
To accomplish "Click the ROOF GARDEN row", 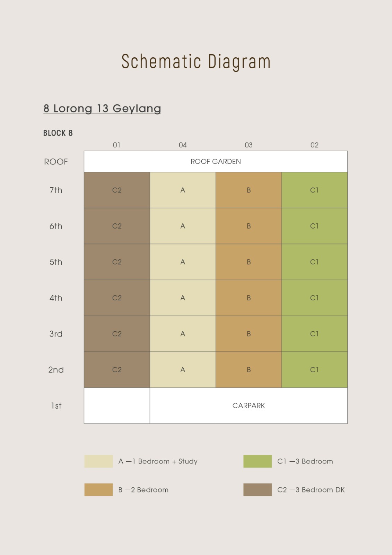I will pos(216,162).
